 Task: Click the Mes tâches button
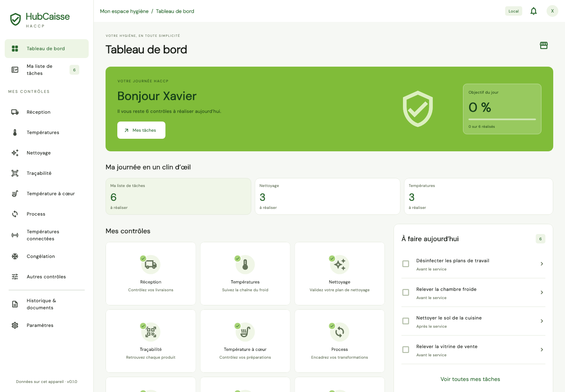pos(141,130)
